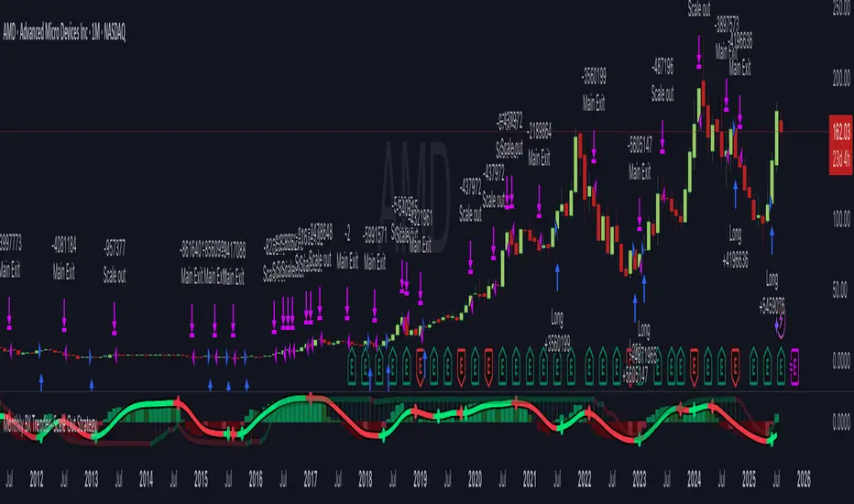Click the 2022 label on time axis
The height and width of the screenshot is (504, 854).
click(585, 479)
